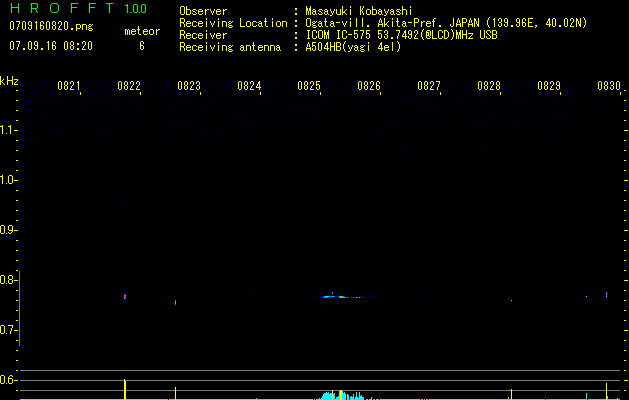Image resolution: width=629 pixels, height=400 pixels.
Task: Select the Ogata-vill. Akita-Pref. JAPAN location text
Action: tap(446, 23)
